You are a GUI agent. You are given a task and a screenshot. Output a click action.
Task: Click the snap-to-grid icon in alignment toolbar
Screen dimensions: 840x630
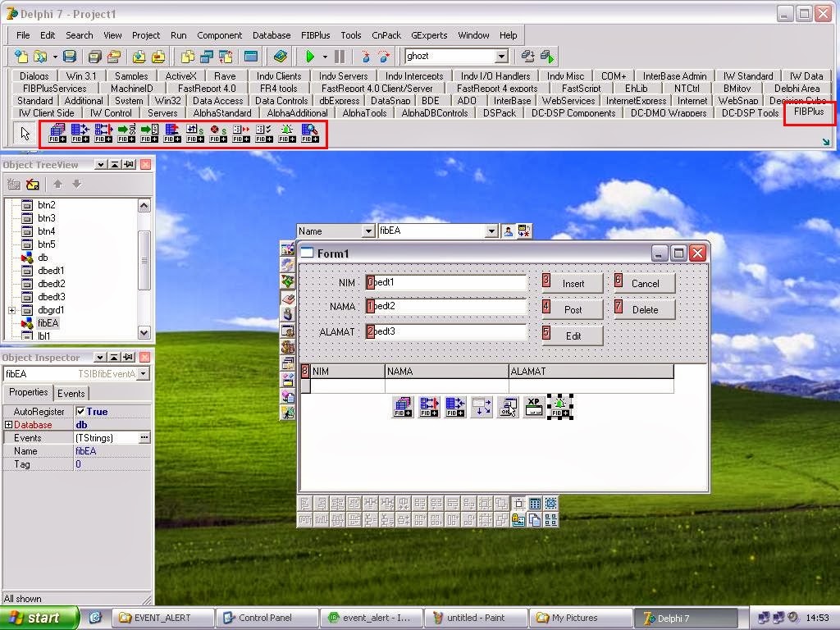[518, 504]
